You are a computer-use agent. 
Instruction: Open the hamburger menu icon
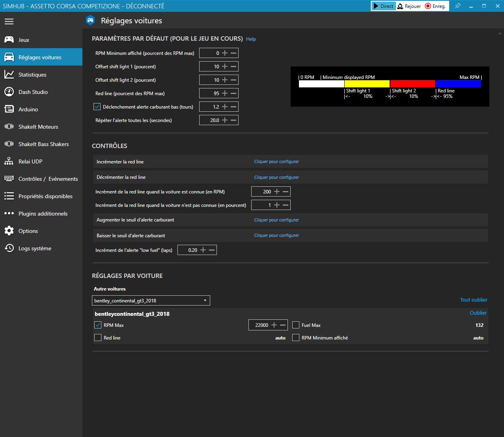coord(9,22)
